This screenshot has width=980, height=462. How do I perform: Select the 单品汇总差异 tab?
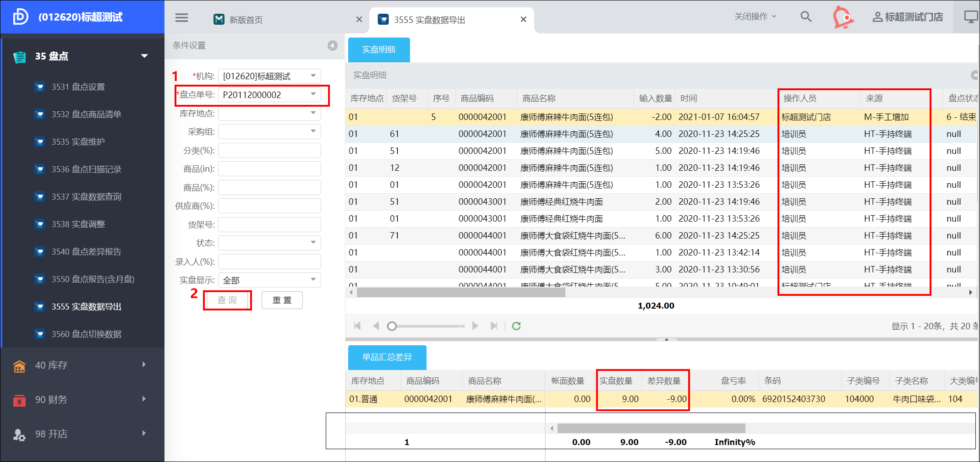(x=387, y=357)
